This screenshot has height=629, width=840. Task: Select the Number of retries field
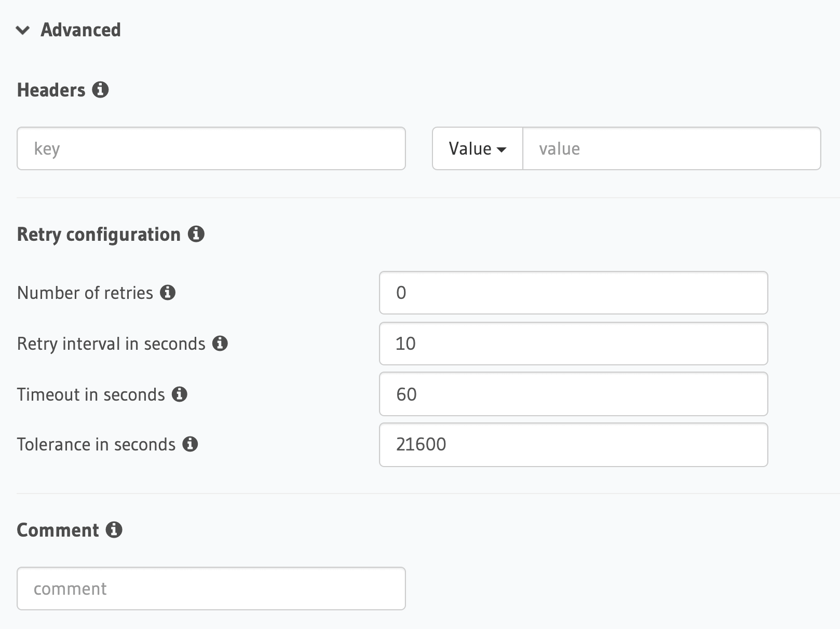(x=573, y=293)
